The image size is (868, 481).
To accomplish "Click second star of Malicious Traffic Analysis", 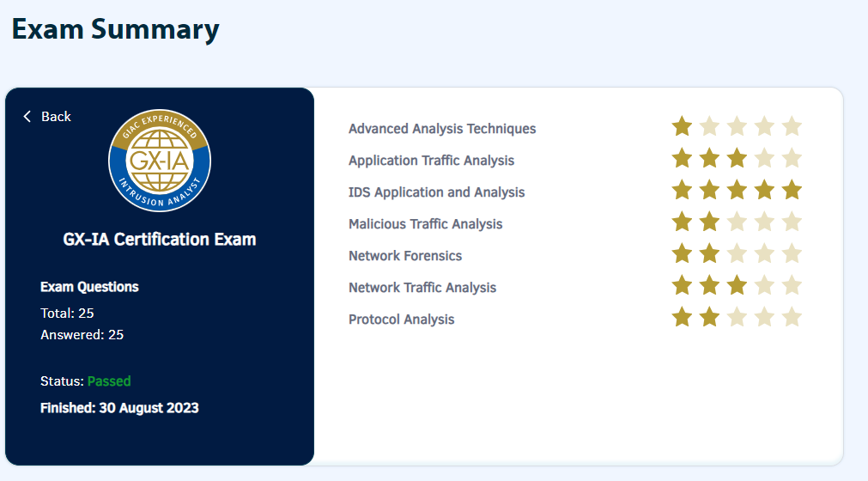I will pyautogui.click(x=710, y=222).
